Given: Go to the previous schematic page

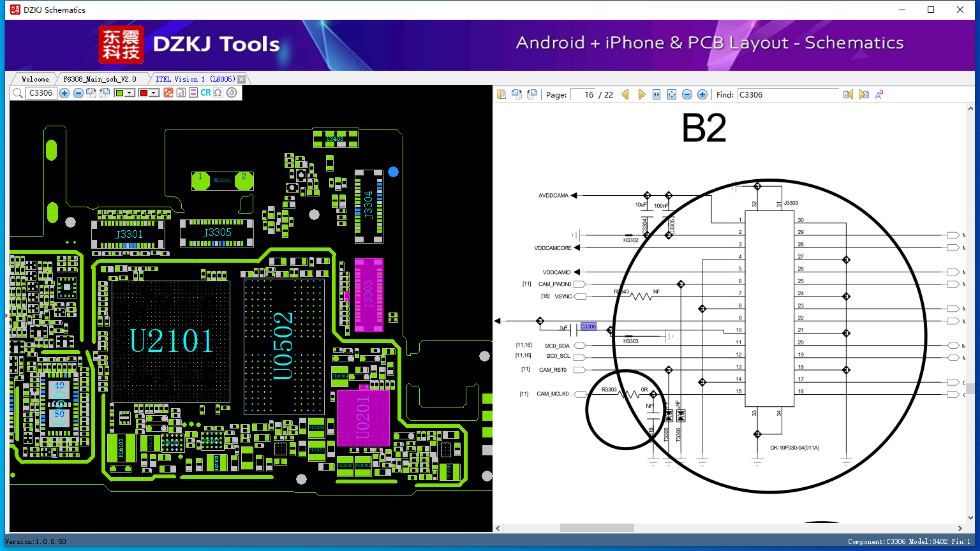Looking at the screenshot, I should coord(625,94).
